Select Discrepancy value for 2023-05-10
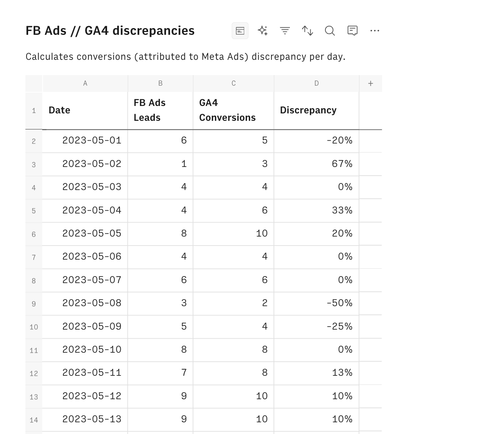 coord(316,350)
